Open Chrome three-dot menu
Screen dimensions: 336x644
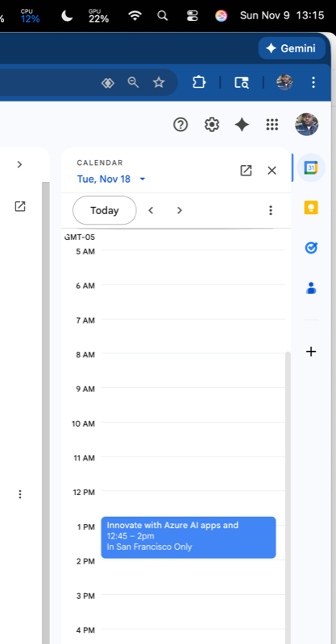(313, 83)
